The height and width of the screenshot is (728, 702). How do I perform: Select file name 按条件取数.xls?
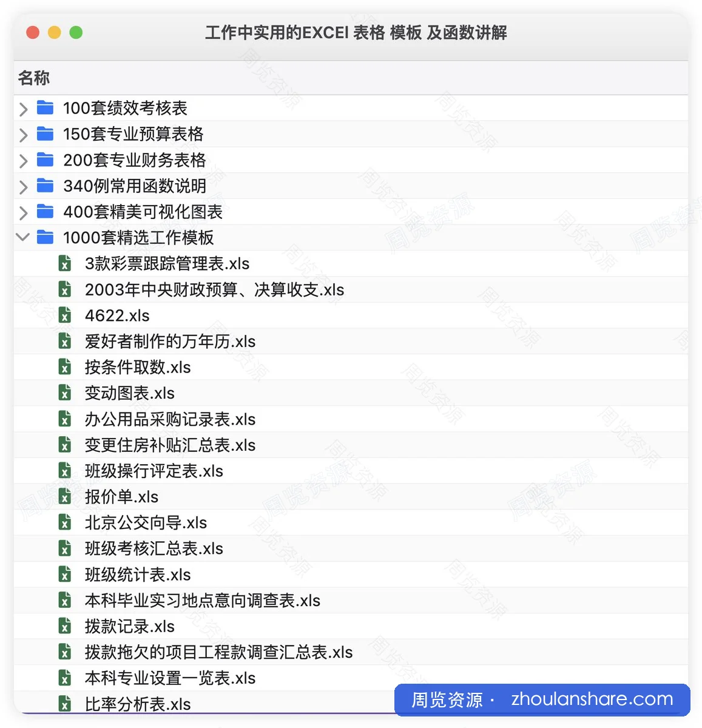point(138,368)
